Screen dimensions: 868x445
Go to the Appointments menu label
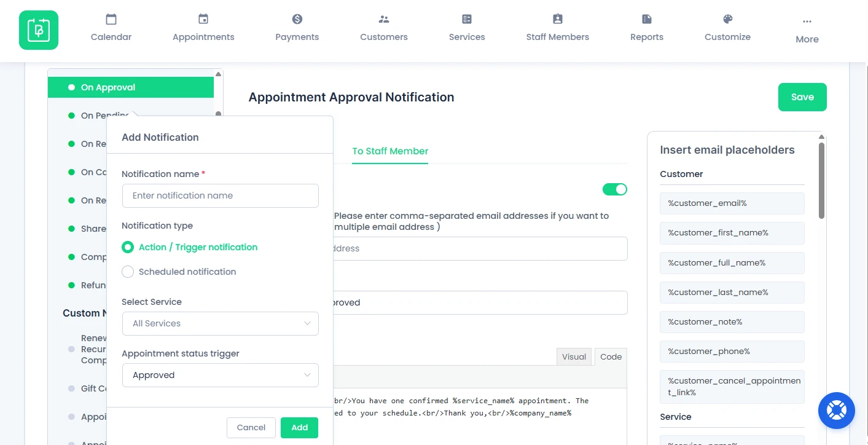pos(203,37)
